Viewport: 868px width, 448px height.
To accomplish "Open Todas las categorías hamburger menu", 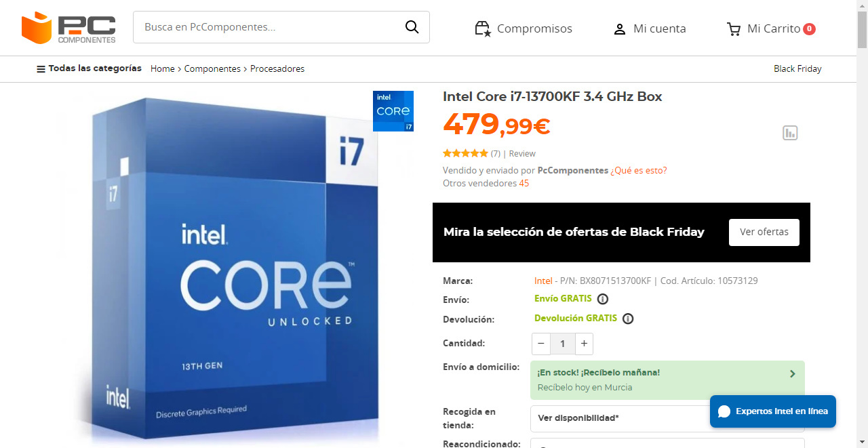I will [x=41, y=68].
